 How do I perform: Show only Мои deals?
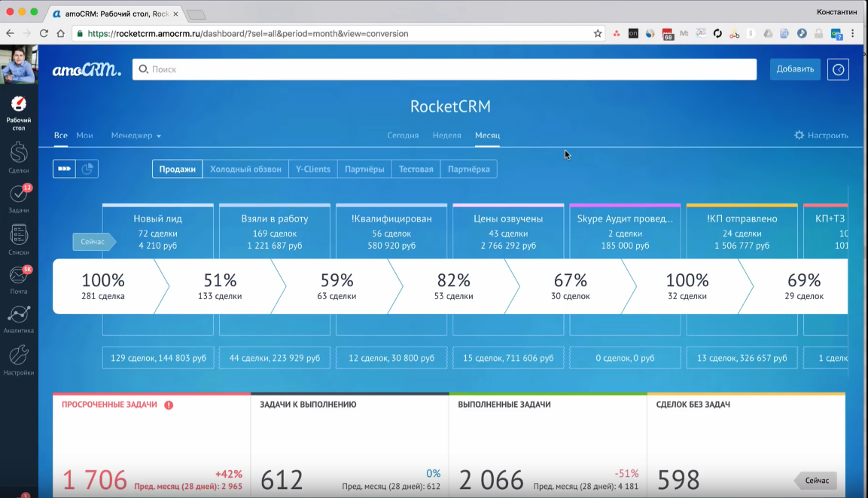[84, 136]
